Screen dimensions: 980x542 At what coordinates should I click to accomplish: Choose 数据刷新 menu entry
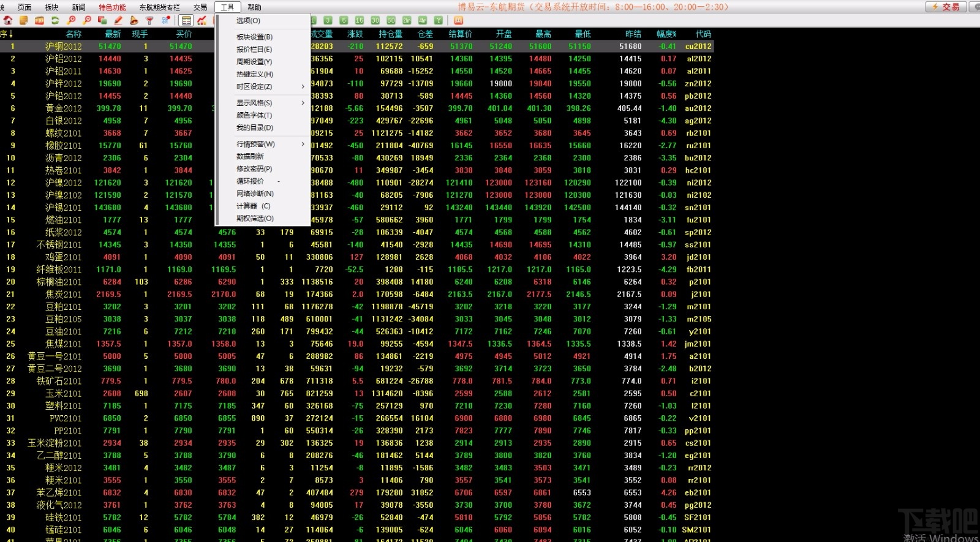[263, 156]
